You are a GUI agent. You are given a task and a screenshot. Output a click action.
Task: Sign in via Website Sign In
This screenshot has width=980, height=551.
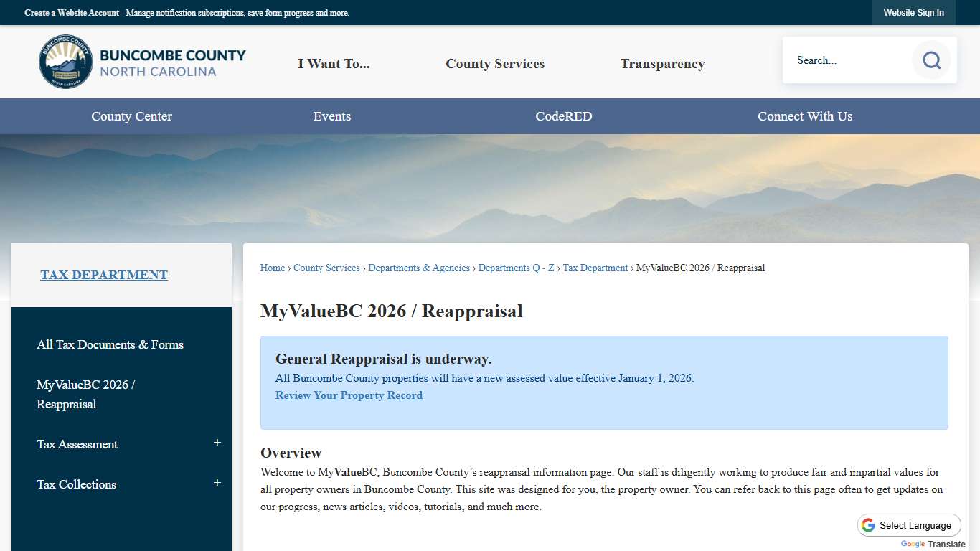tap(914, 12)
